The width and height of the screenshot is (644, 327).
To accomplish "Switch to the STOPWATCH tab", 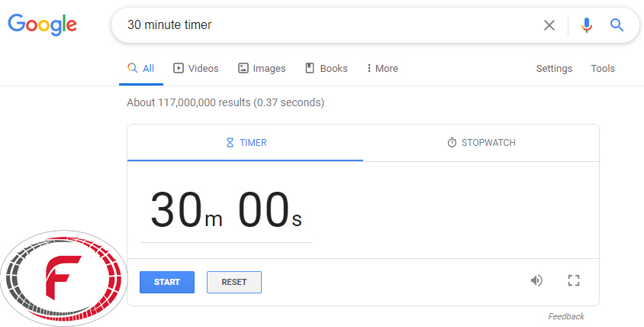I will 481,143.
